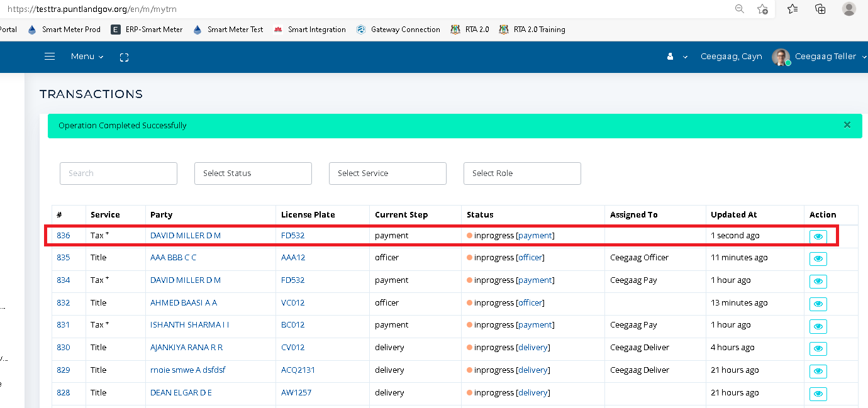View transaction 829 with eye icon
The image size is (868, 408).
pyautogui.click(x=818, y=372)
